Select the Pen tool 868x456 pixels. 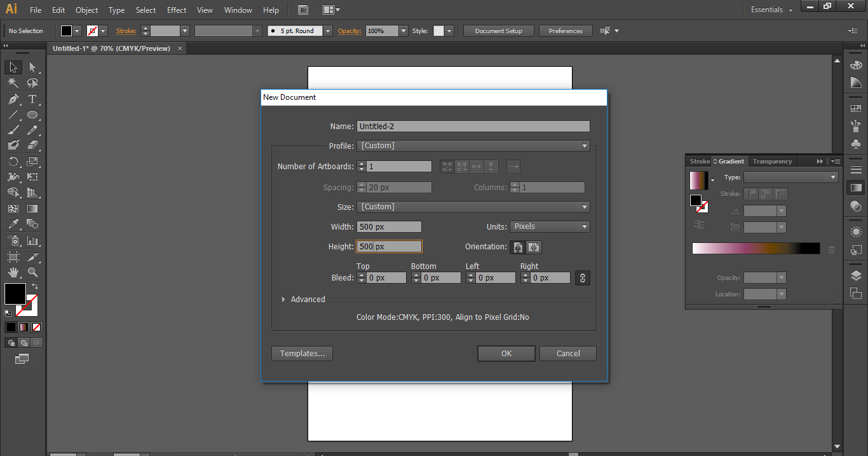(13, 99)
